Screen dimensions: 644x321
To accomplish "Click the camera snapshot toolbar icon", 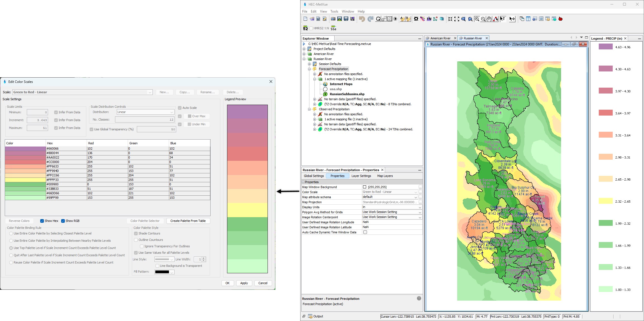I will [x=333, y=19].
